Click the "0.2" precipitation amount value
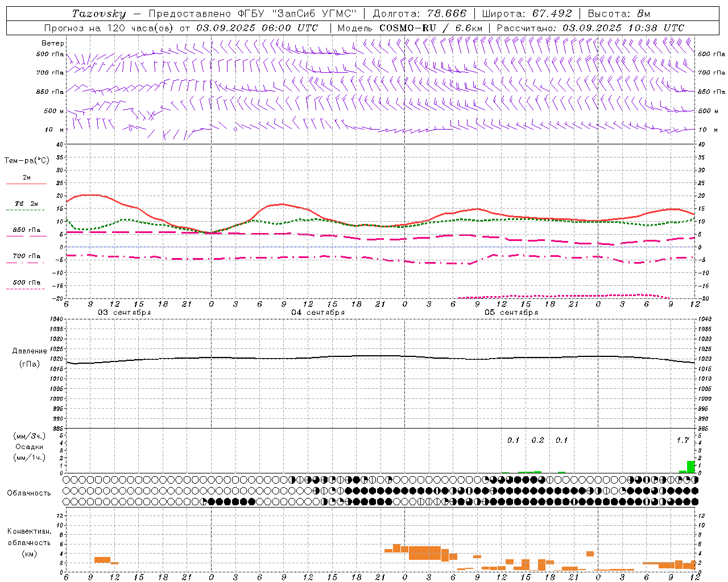Image resolution: width=728 pixels, height=582 pixels. [x=537, y=440]
